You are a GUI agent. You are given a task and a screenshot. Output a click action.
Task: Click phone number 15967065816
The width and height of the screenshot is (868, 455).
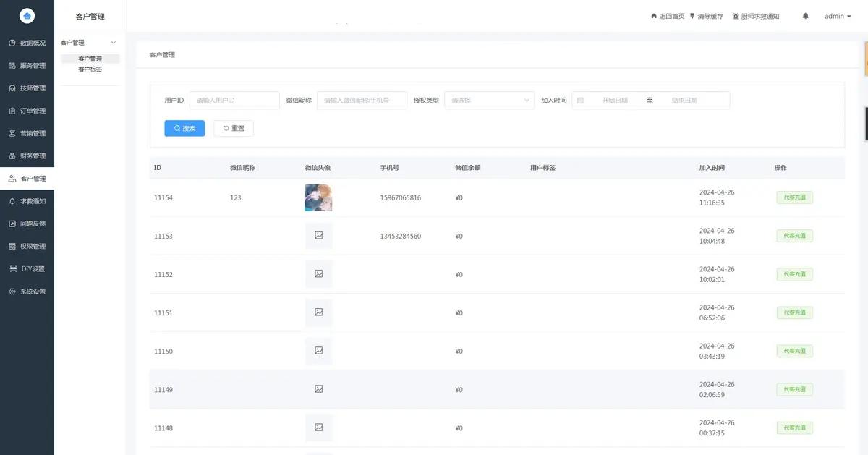(x=401, y=197)
